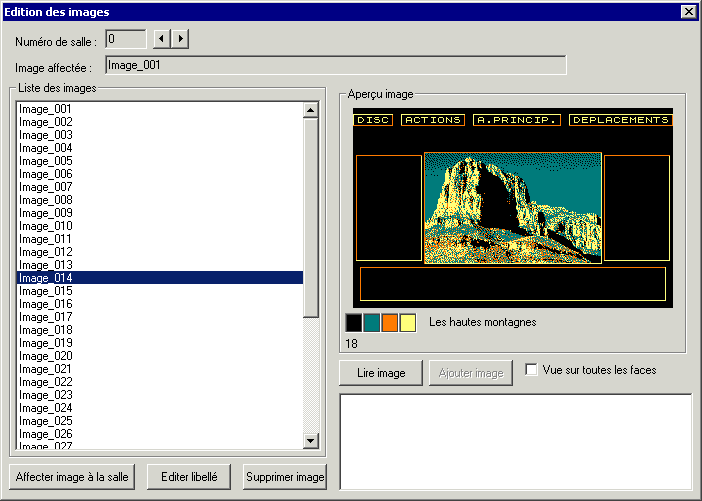The width and height of the screenshot is (702, 501).
Task: Click Supprimer image button
Action: click(x=285, y=477)
